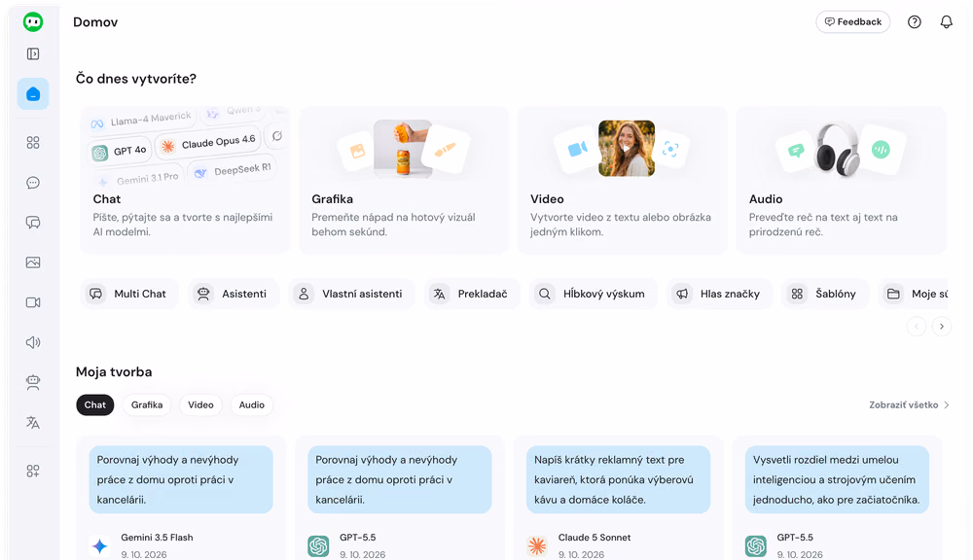
Task: Click the partially visible Moje folder shortcut
Action: click(x=914, y=294)
